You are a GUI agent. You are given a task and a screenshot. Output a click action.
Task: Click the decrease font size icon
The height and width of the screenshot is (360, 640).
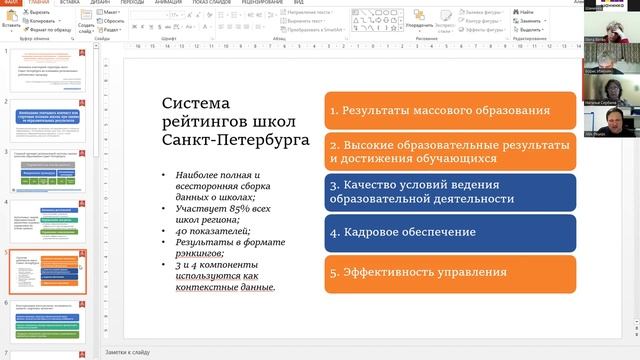coord(198,15)
